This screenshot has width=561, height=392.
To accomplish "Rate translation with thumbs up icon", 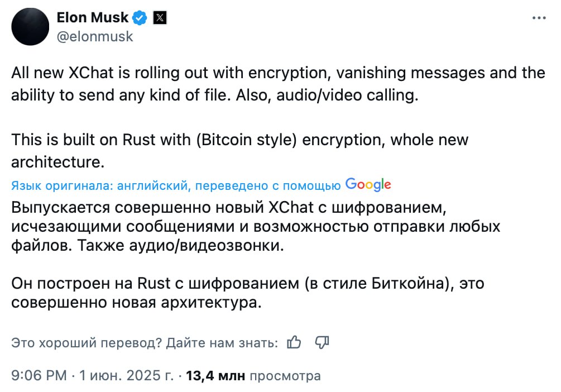I will pyautogui.click(x=294, y=342).
